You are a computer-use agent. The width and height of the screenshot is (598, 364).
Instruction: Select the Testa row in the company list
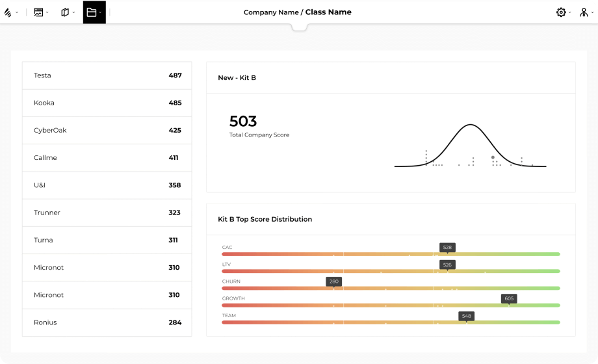pyautogui.click(x=107, y=75)
